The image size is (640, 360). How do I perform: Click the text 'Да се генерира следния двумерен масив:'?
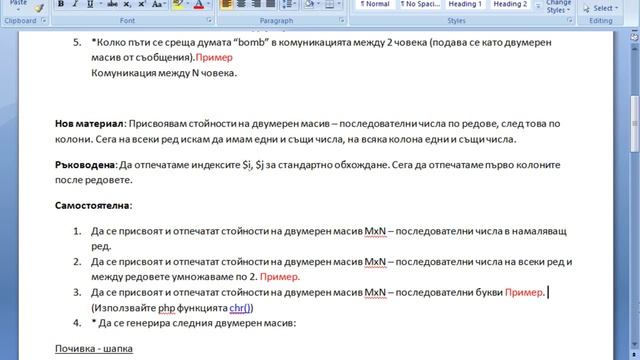tap(197, 323)
